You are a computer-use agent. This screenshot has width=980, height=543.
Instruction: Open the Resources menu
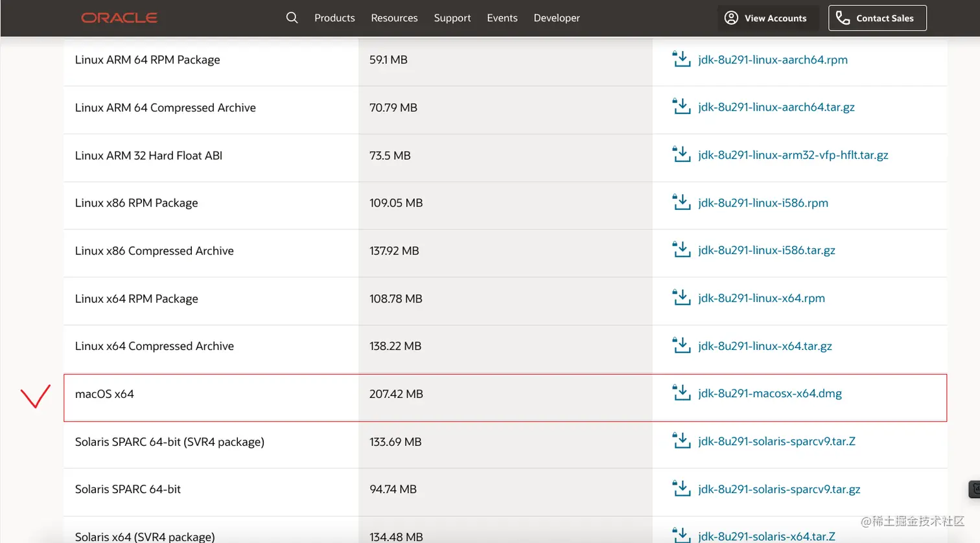point(394,18)
